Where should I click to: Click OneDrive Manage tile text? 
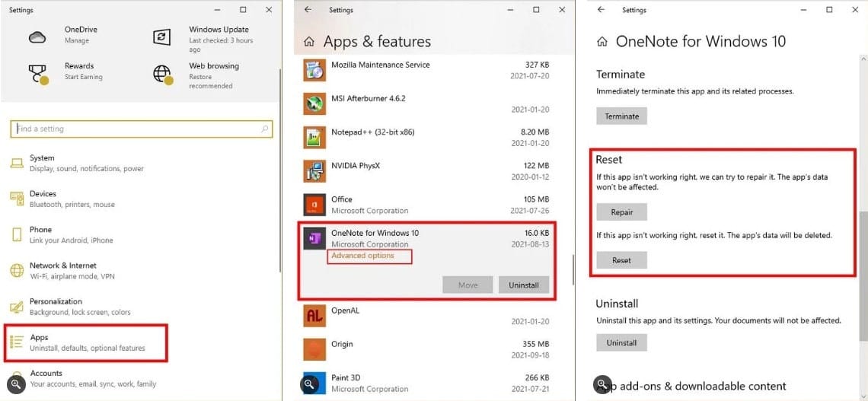(x=81, y=34)
